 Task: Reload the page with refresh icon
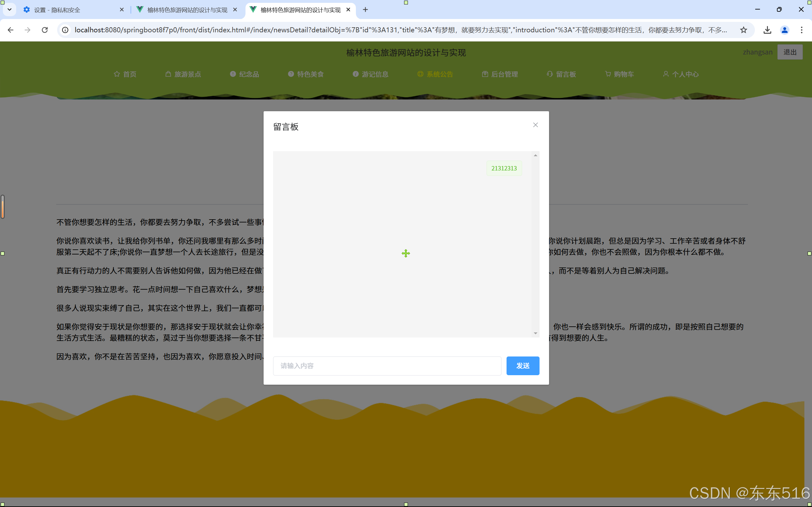(x=45, y=30)
